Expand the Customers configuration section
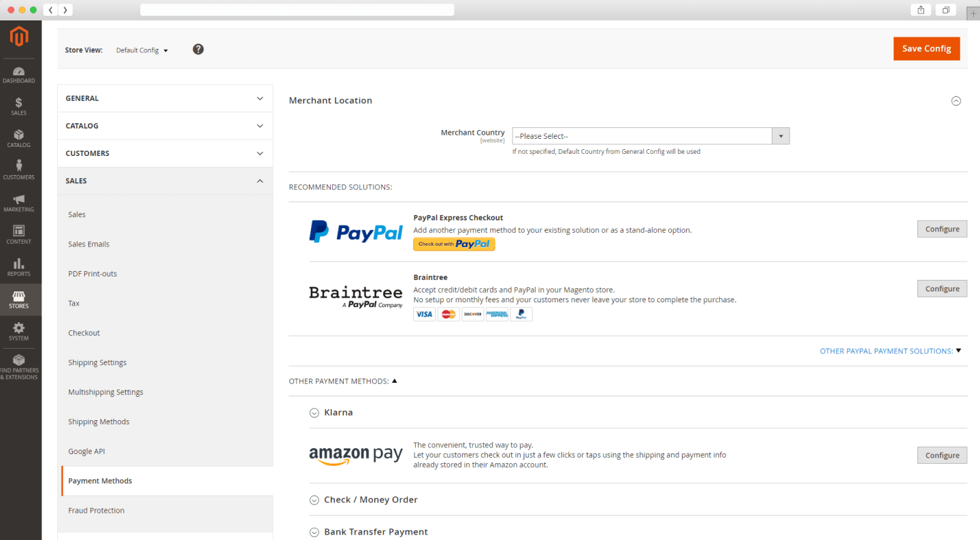Screen dimensions: 980x540 tap(165, 153)
